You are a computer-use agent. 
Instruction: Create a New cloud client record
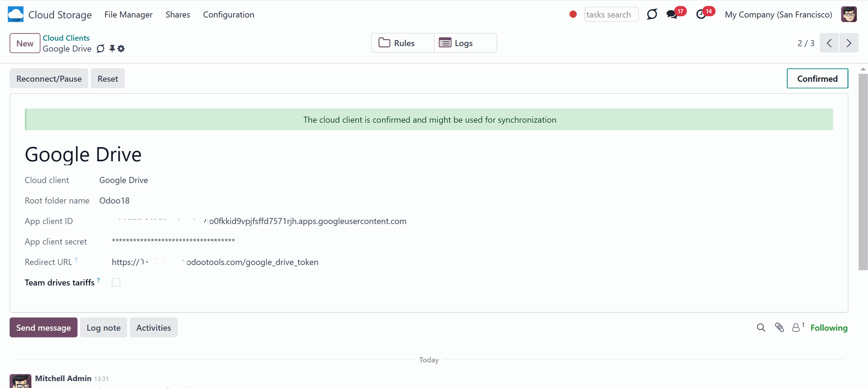click(25, 43)
